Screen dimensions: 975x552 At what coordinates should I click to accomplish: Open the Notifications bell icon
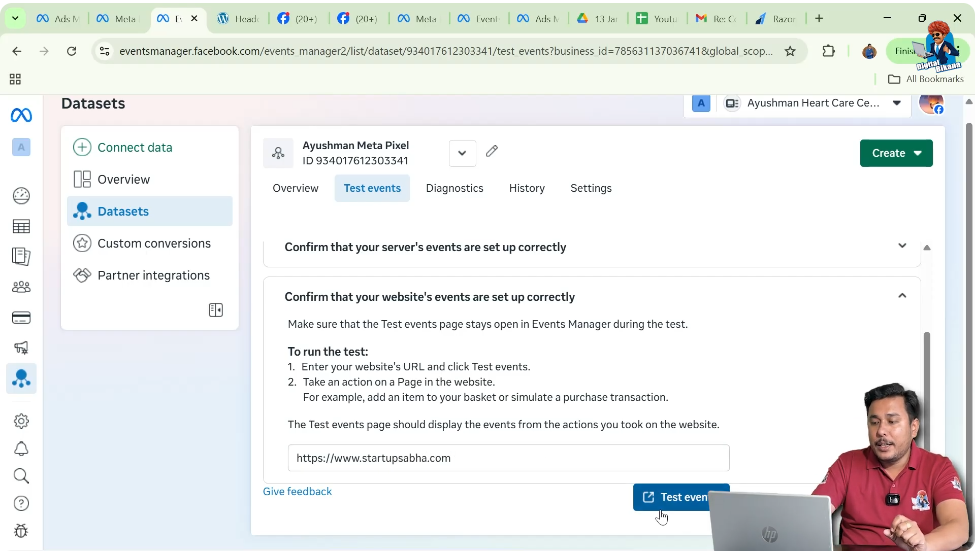coord(21,449)
